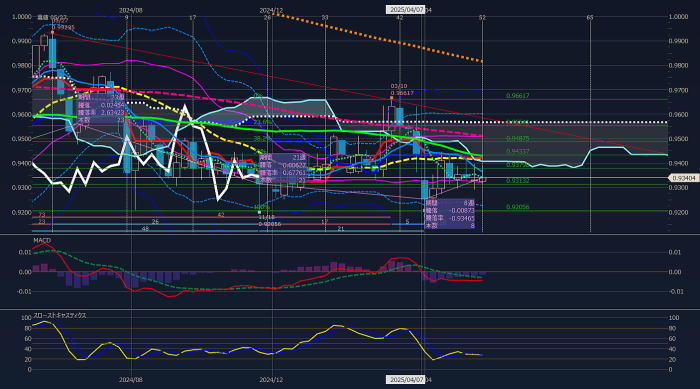Open the 8-week period info box
The image size is (700, 389).
click(x=450, y=214)
